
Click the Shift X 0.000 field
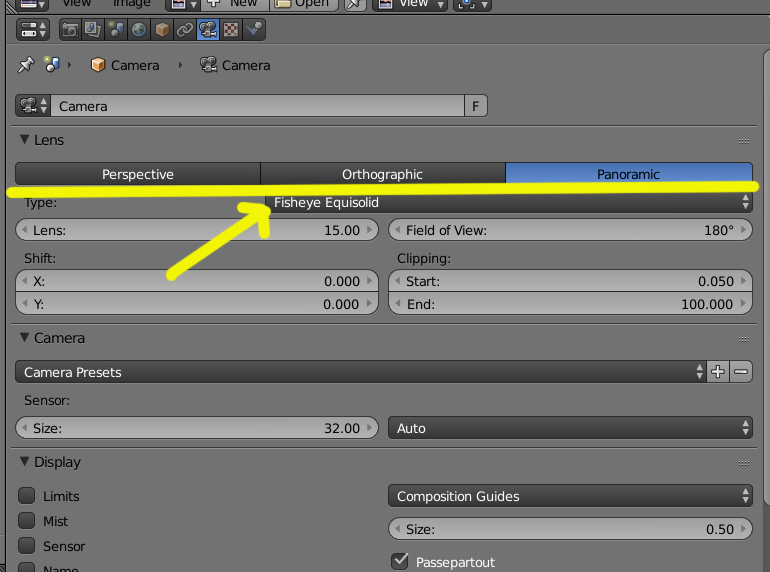coord(197,281)
